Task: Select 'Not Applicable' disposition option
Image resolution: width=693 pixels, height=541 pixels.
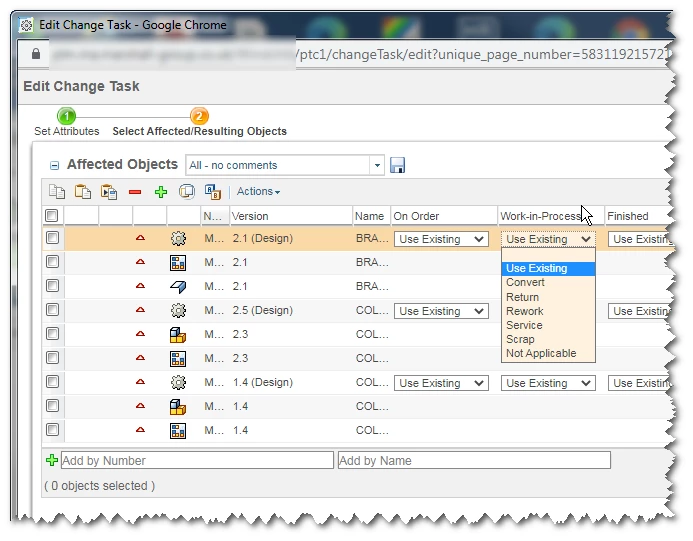Action: click(548, 354)
